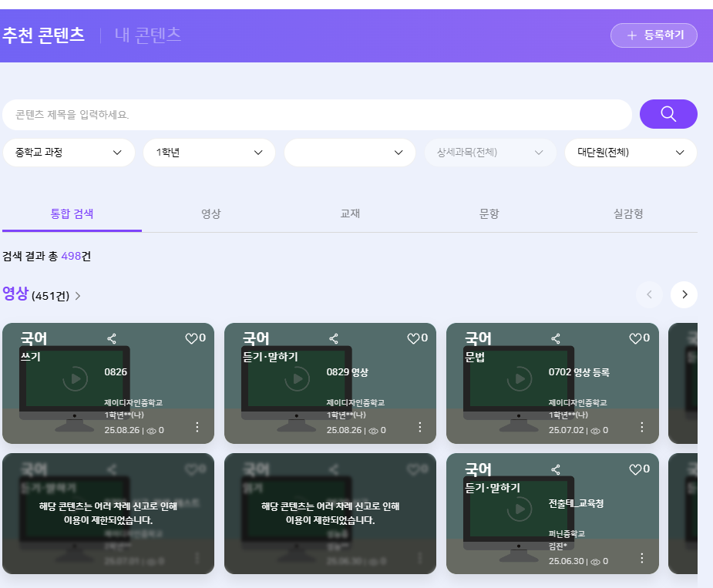Viewport: 713px width, 588px height.
Task: Switch to the 교재 tab
Action: pos(350,213)
